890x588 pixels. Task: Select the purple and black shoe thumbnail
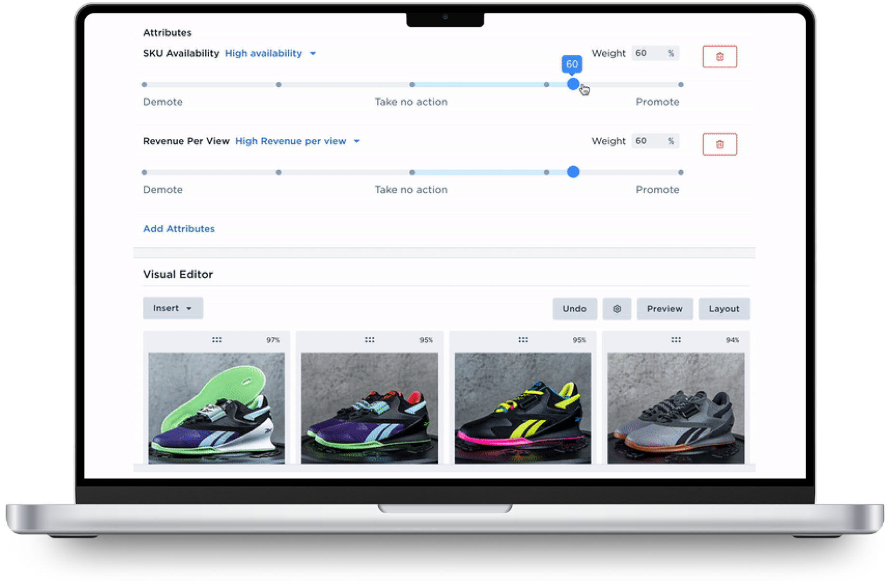pos(369,408)
